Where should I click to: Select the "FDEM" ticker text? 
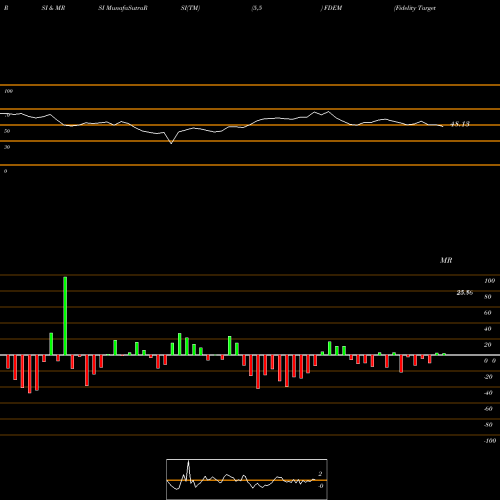tap(333, 8)
